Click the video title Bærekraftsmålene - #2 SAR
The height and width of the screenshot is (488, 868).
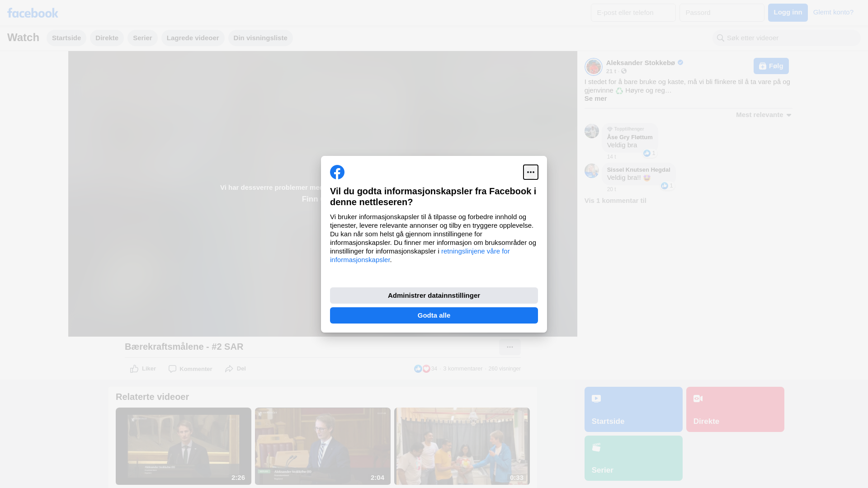point(184,347)
